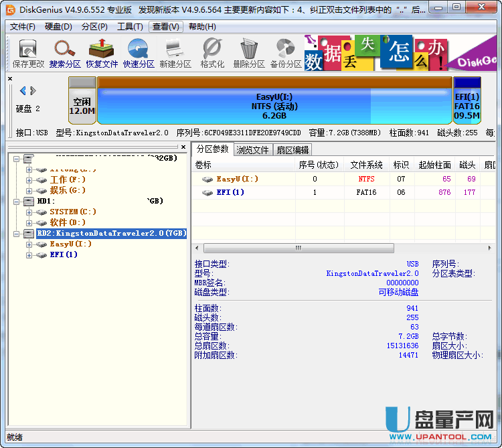The height and width of the screenshot is (448, 502).
Task: Select the 快速分区 quick partition icon
Action: 139,54
